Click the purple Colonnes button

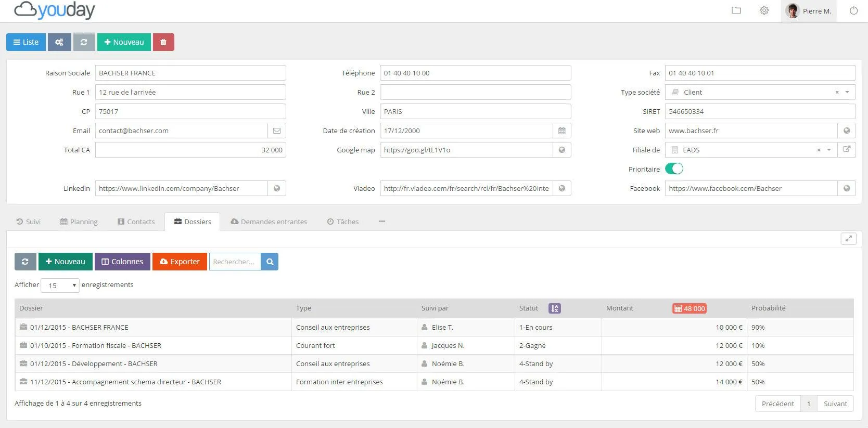(x=122, y=262)
